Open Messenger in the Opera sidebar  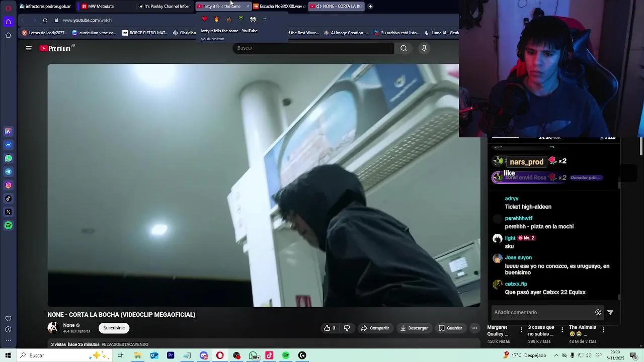pyautogui.click(x=8, y=145)
